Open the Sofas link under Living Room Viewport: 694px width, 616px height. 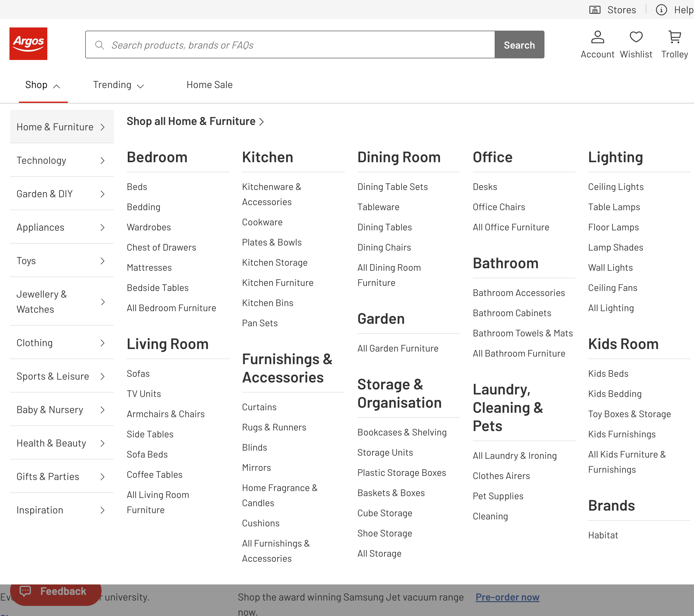pos(138,374)
